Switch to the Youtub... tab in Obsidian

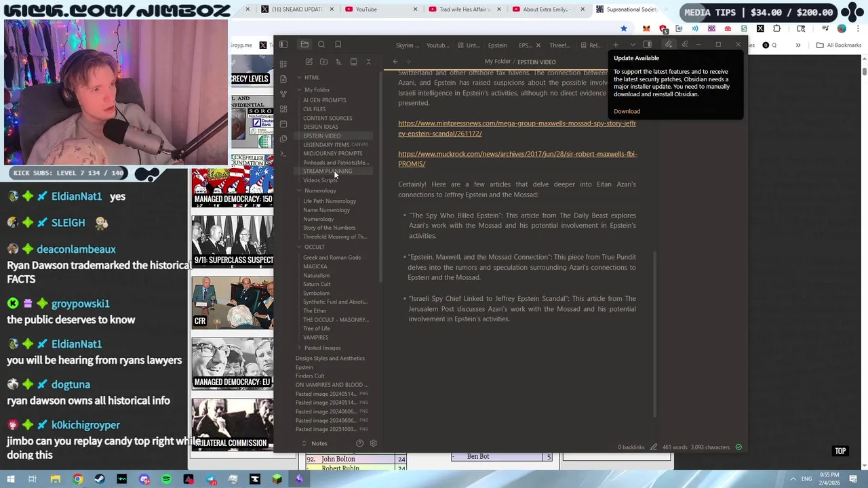pos(437,45)
